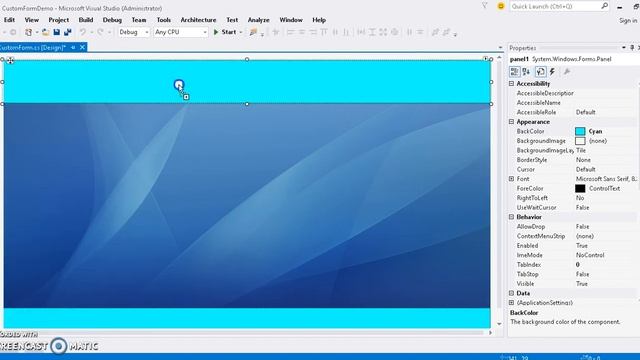The height and width of the screenshot is (360, 640).
Task: Close the CustomForm.cs [Design] tab
Action: click(x=82, y=48)
